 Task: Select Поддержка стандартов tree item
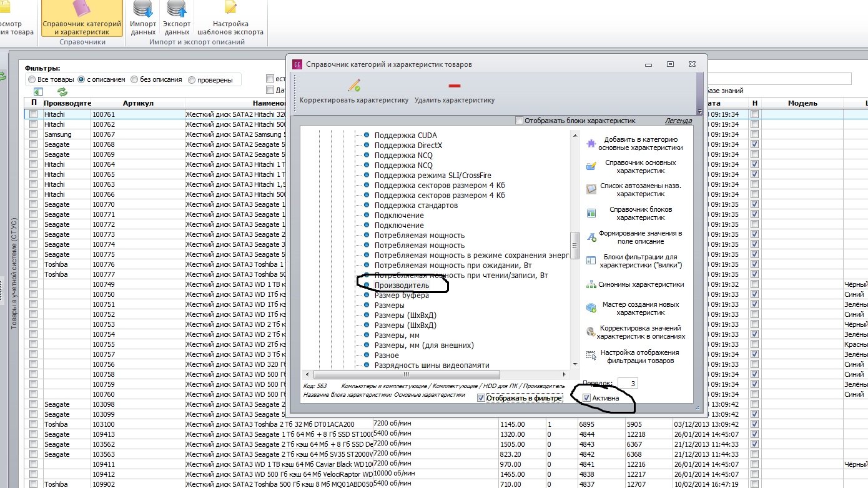[416, 206]
